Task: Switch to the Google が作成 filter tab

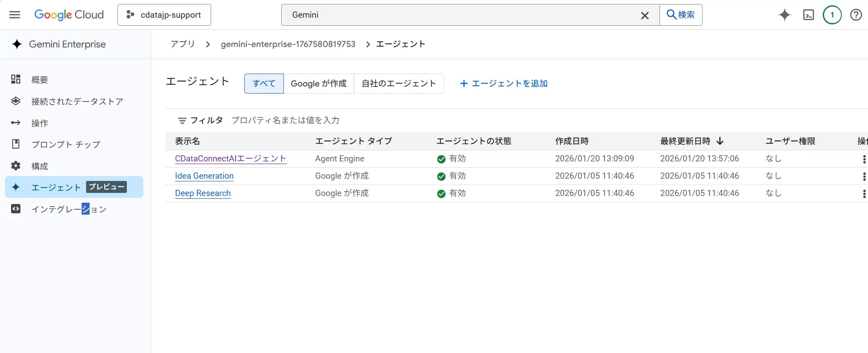Action: point(318,84)
